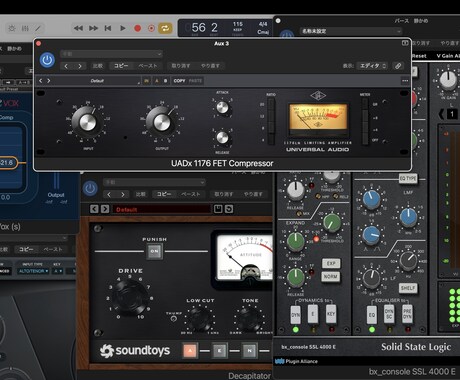Click the link chain icon in 1176 window
Viewport: 460px width, 380px height.
click(398, 66)
